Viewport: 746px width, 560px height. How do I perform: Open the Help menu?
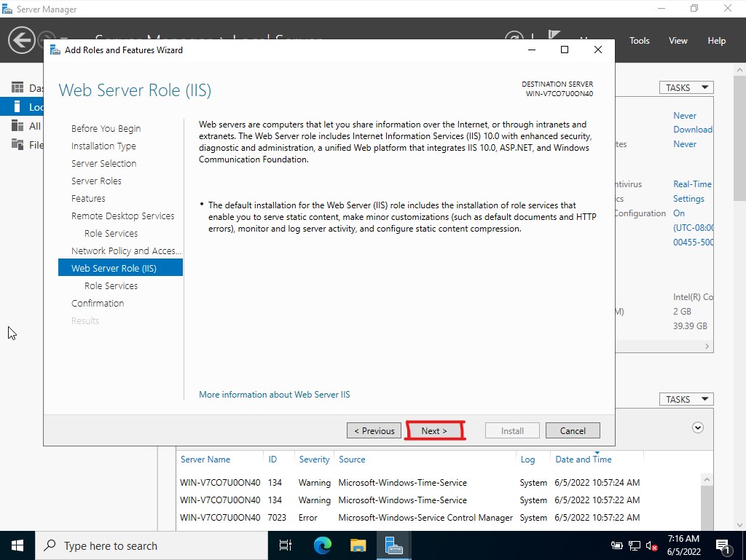pos(716,40)
